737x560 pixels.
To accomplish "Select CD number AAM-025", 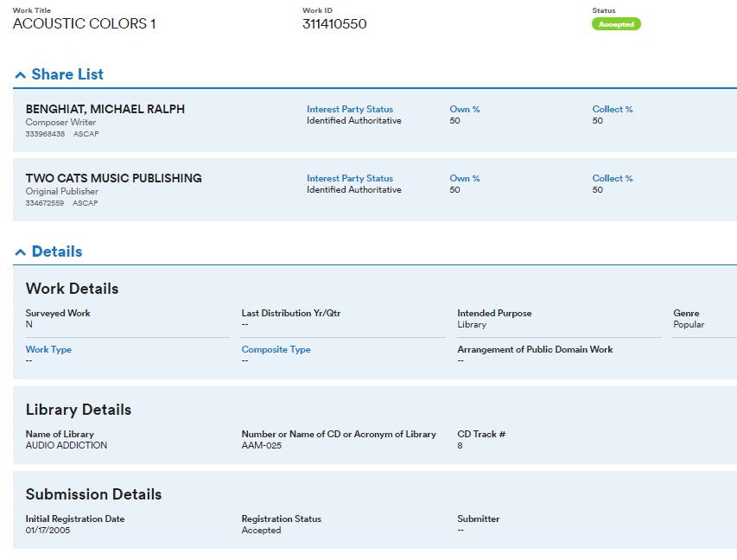I will click(261, 445).
